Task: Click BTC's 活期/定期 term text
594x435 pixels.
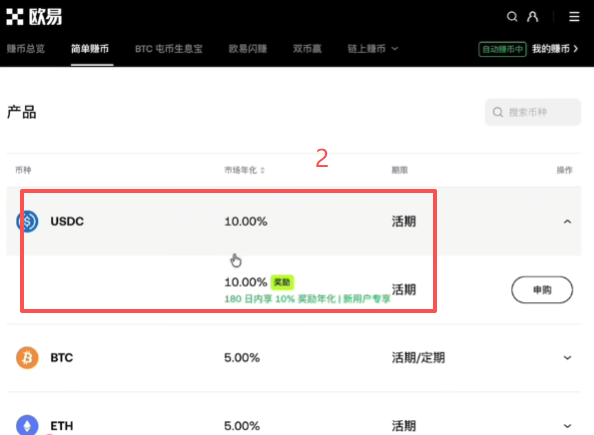Action: pos(418,358)
